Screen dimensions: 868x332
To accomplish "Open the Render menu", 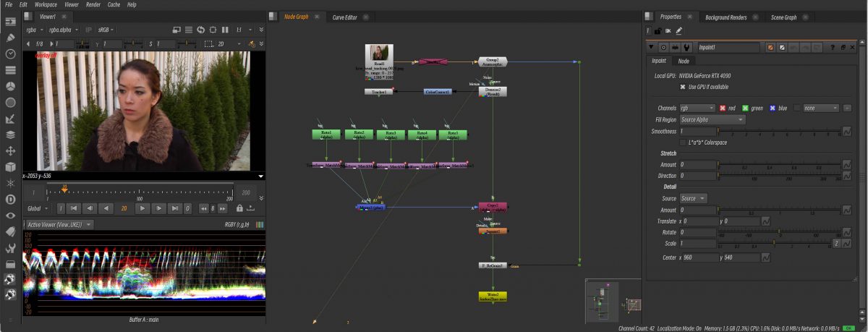I will (x=93, y=4).
